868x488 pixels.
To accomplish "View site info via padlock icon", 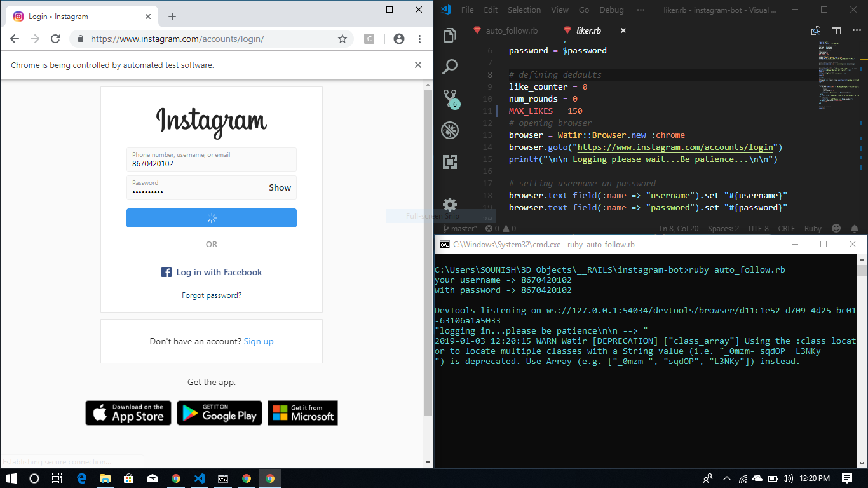I will (80, 39).
